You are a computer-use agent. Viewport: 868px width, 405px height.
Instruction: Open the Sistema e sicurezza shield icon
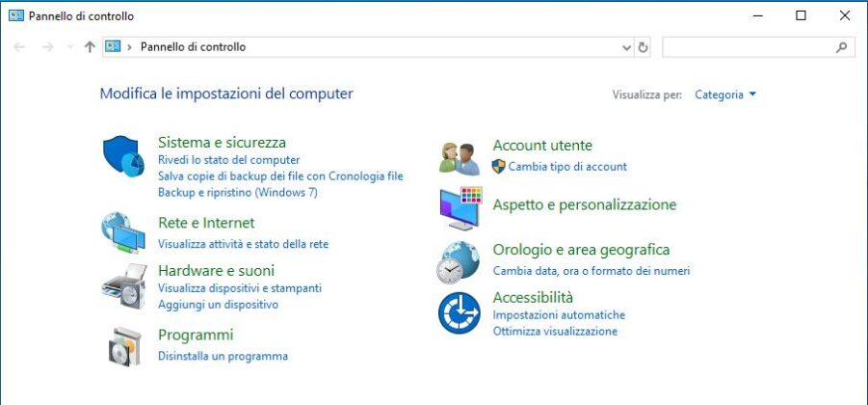click(x=123, y=155)
